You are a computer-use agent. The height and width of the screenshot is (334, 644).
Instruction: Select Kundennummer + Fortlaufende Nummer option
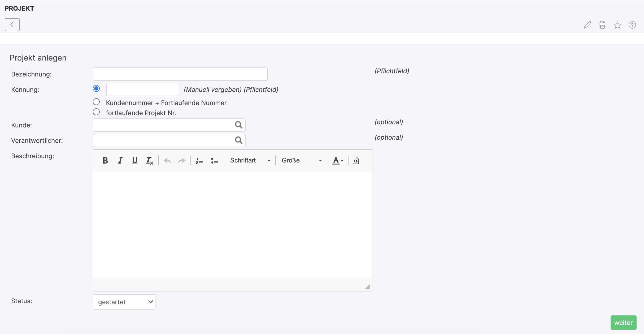[x=96, y=102]
